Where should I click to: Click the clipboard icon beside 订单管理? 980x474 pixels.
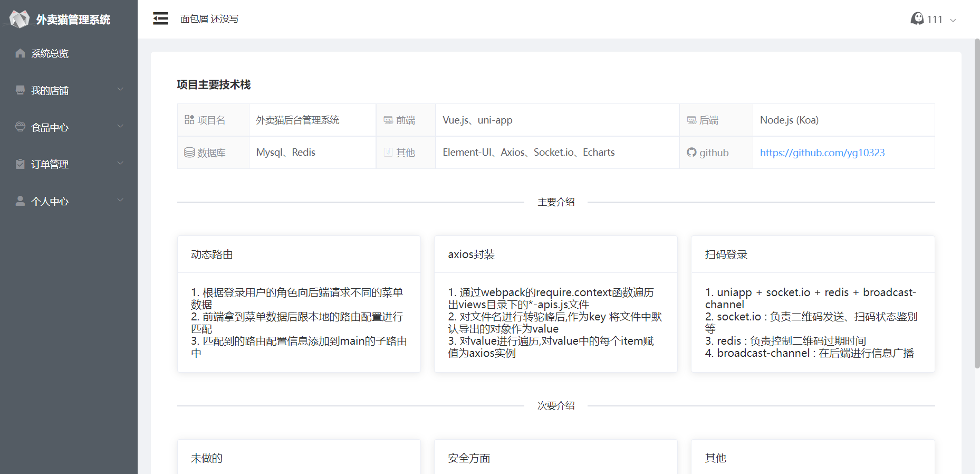pyautogui.click(x=20, y=164)
